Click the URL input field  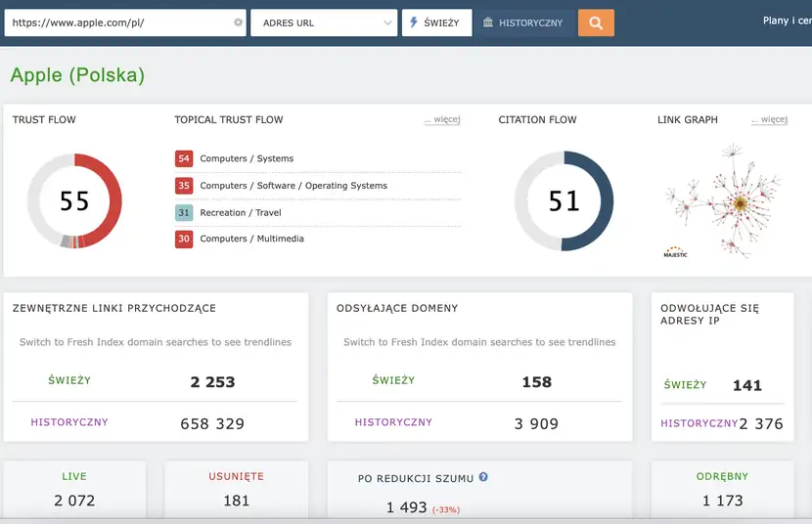coord(125,22)
